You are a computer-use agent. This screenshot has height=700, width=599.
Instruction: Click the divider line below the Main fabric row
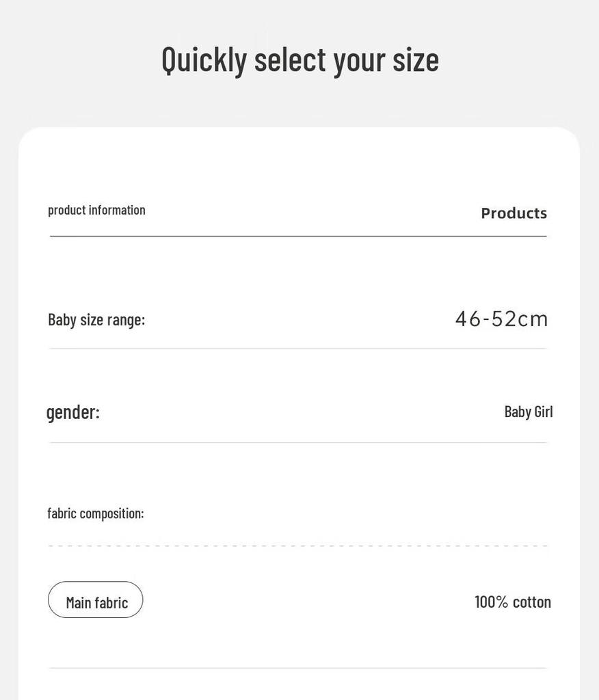point(298,668)
